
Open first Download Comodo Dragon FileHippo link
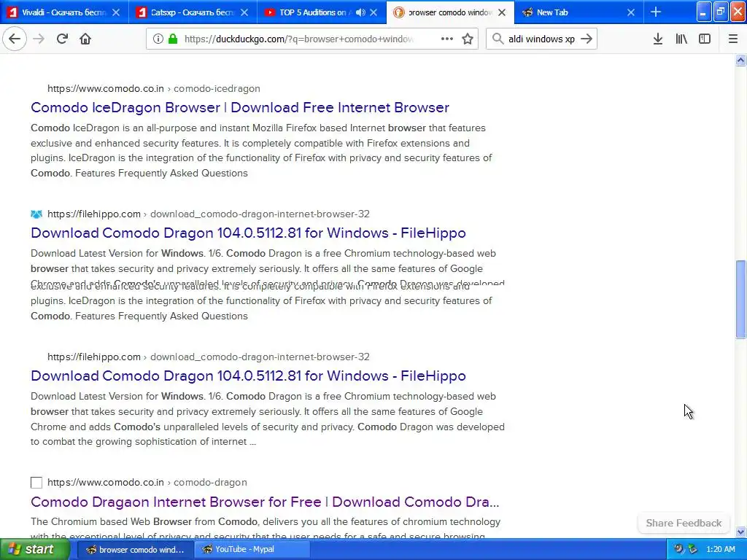coord(248,233)
